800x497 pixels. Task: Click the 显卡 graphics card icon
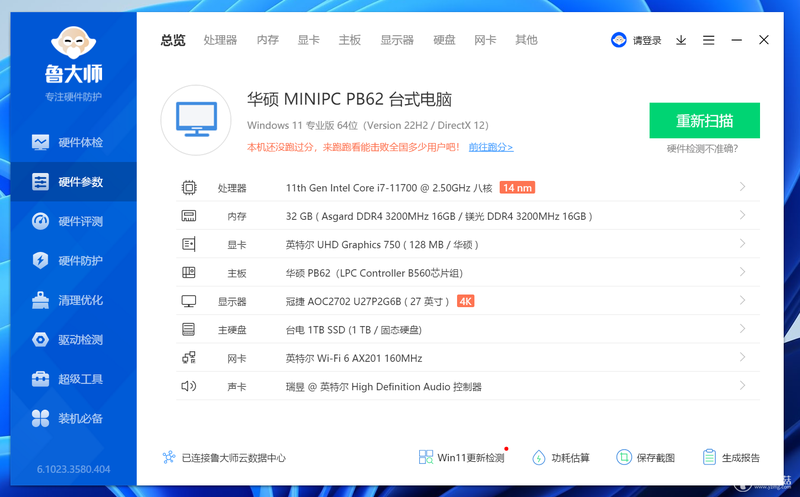coord(189,244)
